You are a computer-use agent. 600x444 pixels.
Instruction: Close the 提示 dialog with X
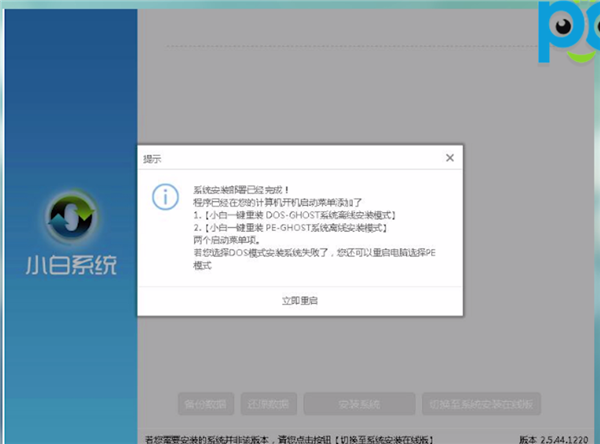pos(450,158)
